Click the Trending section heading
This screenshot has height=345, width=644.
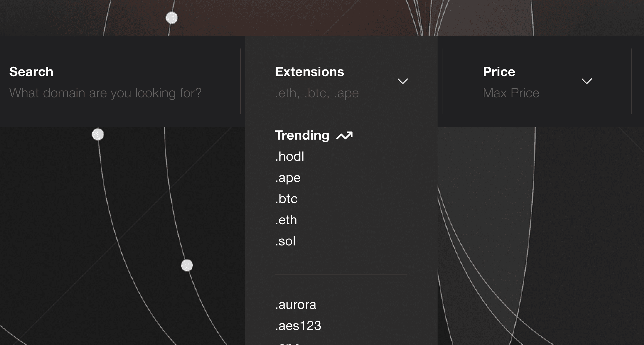(x=302, y=135)
